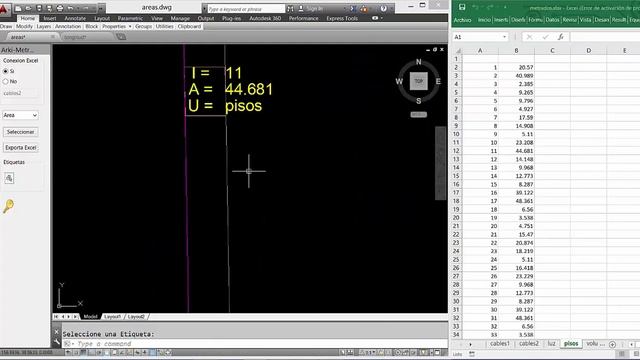
Task: Click the Seleccionar button
Action: click(20, 132)
